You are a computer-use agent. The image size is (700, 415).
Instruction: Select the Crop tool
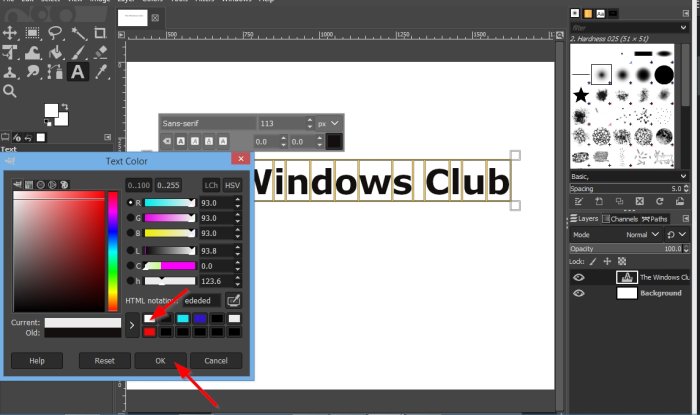point(100,33)
